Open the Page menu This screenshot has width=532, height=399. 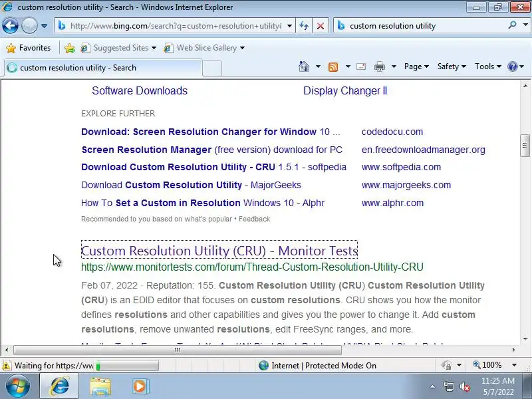point(417,66)
